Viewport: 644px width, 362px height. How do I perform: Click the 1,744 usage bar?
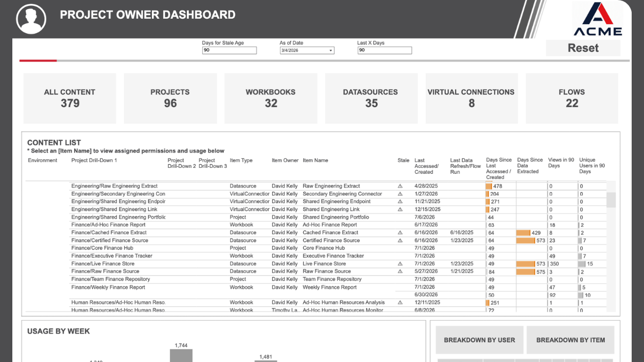click(181, 356)
